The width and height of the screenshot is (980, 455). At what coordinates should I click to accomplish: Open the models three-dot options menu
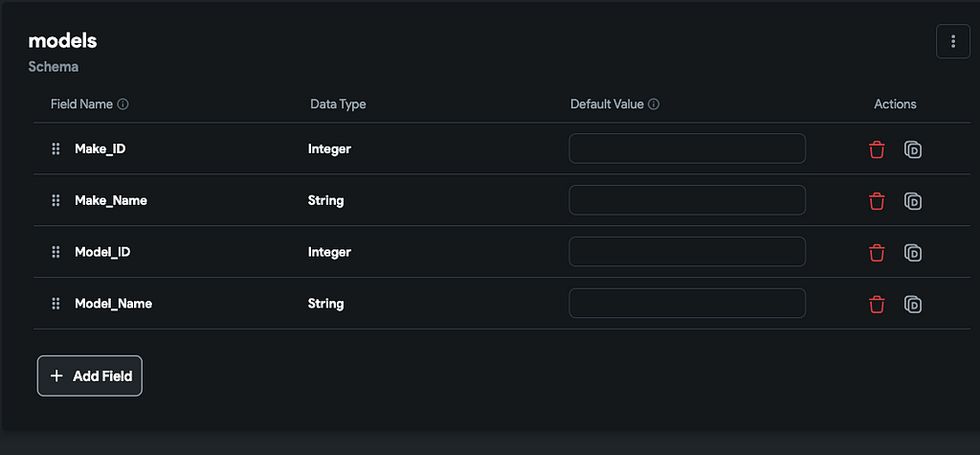pyautogui.click(x=952, y=41)
